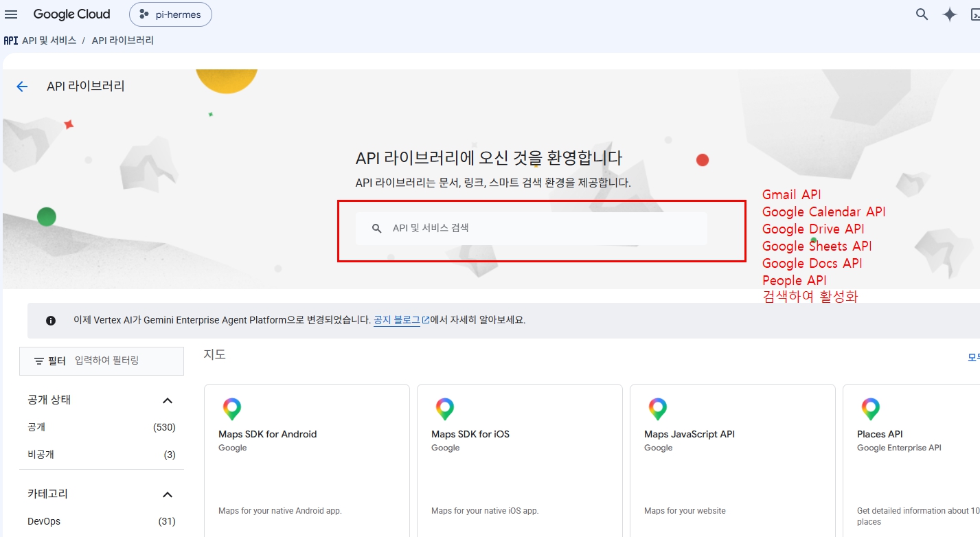The width and height of the screenshot is (980, 537).
Task: Click the Maps SDK for Android pin icon
Action: 232,409
